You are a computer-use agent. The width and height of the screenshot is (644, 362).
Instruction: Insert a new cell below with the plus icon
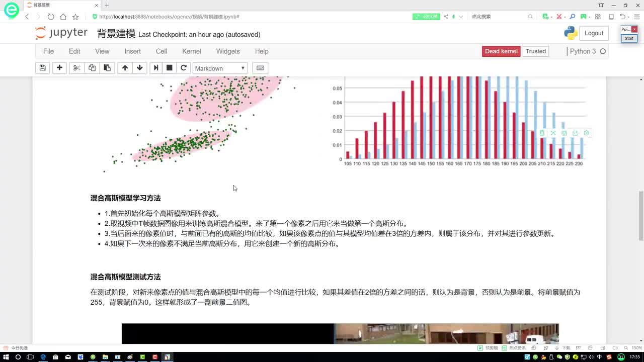point(59,68)
